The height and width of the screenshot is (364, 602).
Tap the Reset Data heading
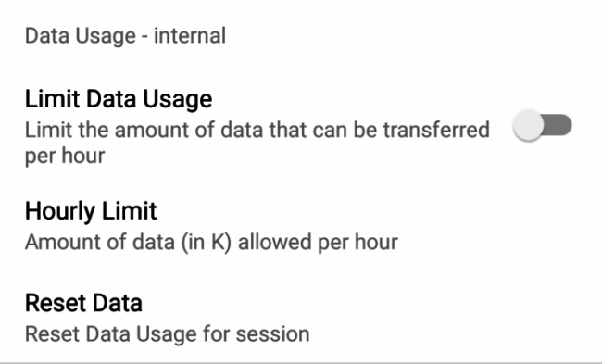[x=83, y=303]
